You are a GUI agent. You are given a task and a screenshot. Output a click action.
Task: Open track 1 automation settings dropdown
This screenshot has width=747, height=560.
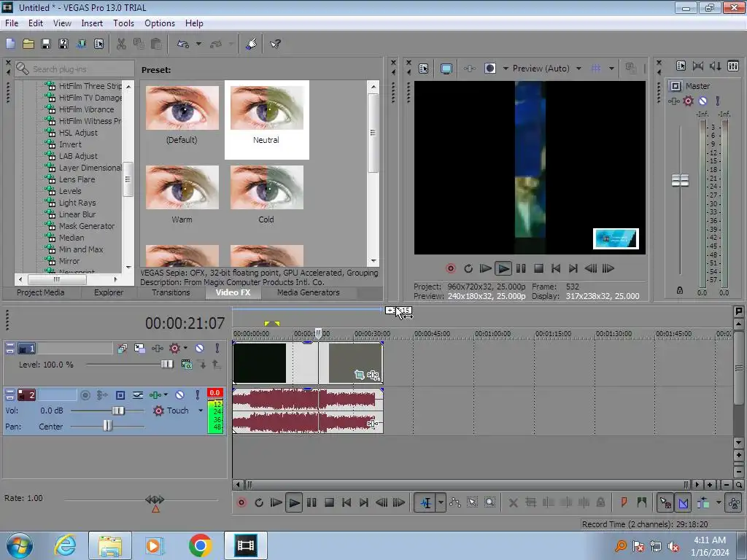point(185,348)
